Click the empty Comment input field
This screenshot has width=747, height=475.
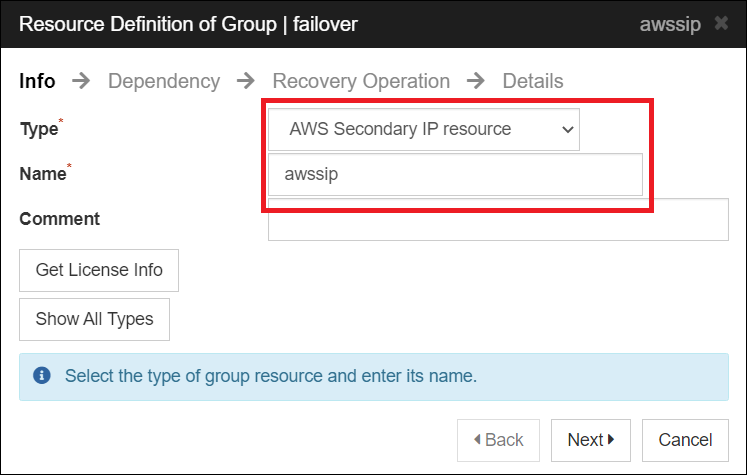click(x=498, y=220)
